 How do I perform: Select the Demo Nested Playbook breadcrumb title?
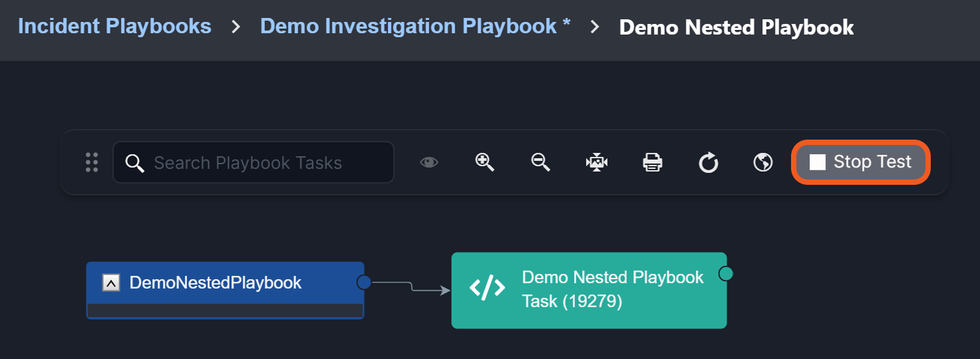(736, 27)
